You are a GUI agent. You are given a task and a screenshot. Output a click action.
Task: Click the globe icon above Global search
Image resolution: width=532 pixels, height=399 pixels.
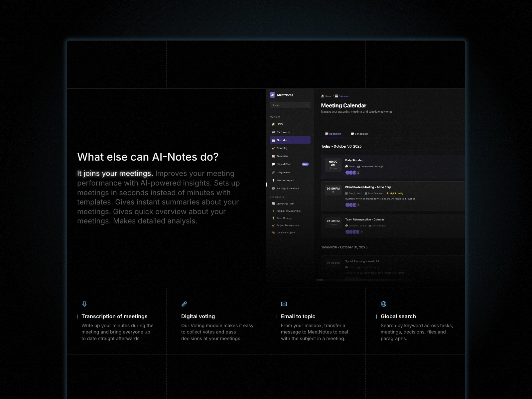[384, 304]
